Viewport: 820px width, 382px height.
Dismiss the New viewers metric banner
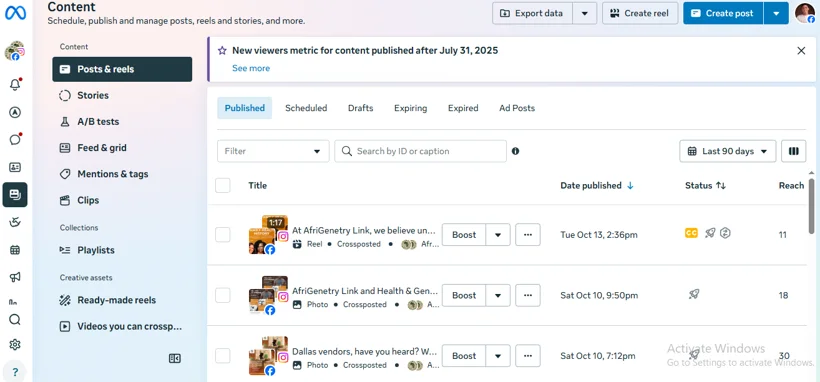(801, 51)
